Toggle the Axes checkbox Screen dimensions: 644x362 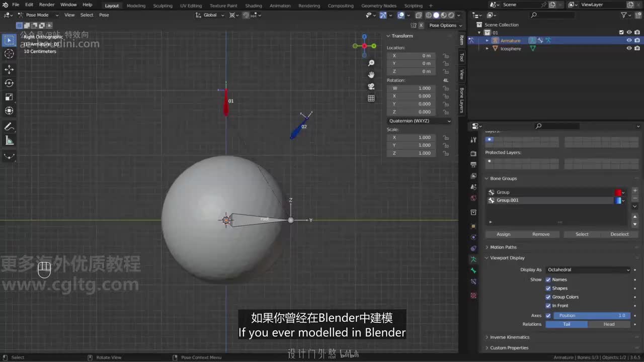[548, 316]
